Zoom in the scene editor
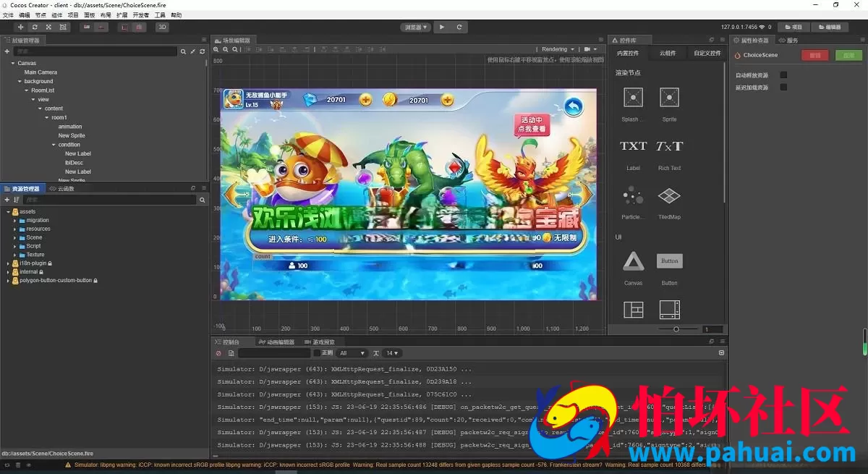 (x=216, y=49)
